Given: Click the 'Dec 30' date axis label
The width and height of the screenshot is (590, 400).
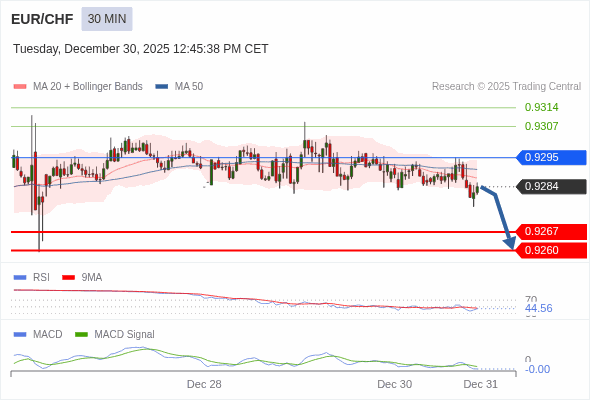Looking at the screenshot, I should (395, 384).
